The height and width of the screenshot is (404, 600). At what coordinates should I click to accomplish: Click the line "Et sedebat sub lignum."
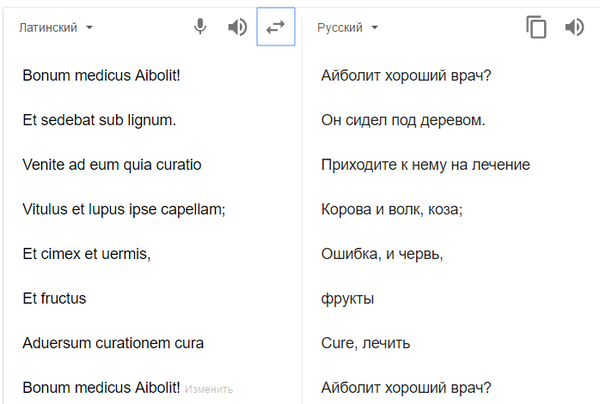pyautogui.click(x=99, y=120)
